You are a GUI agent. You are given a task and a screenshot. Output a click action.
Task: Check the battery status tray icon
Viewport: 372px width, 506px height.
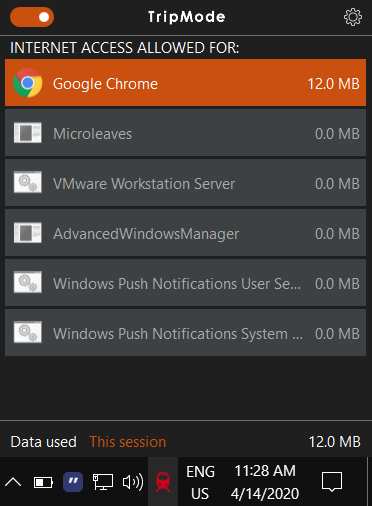coord(43,482)
